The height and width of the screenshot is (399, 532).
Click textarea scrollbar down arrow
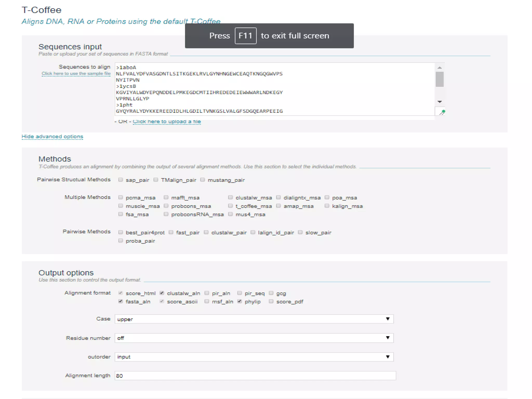(x=440, y=102)
